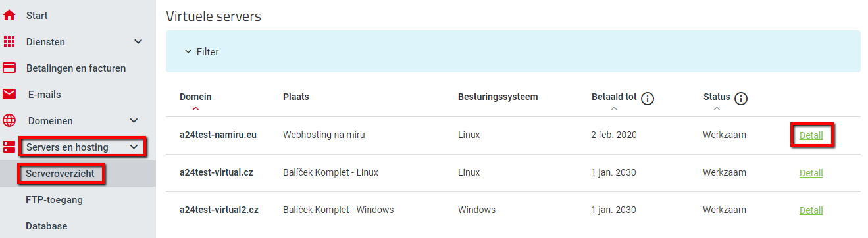Sort table by Betaald tot arrow
868x238 pixels.
[x=614, y=108]
